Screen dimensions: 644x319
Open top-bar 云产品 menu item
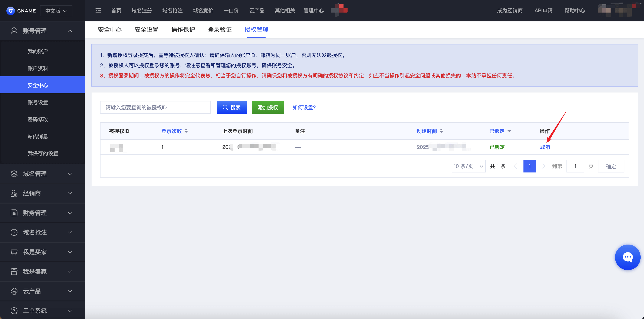(x=257, y=11)
